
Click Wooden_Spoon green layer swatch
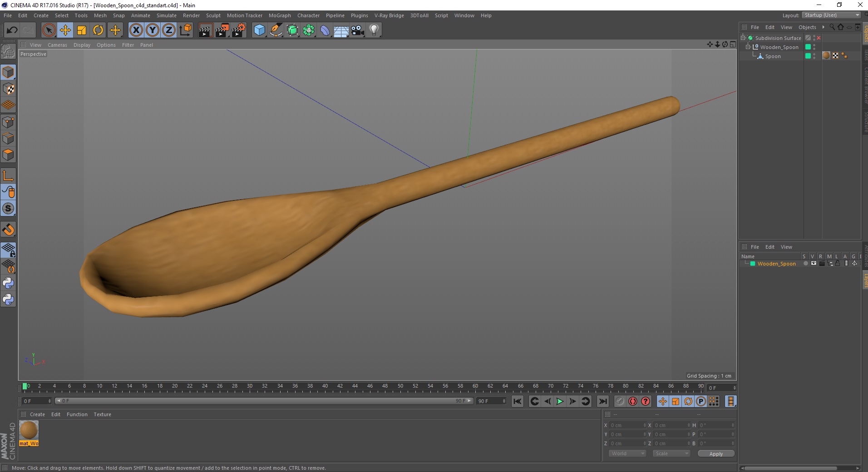point(808,47)
